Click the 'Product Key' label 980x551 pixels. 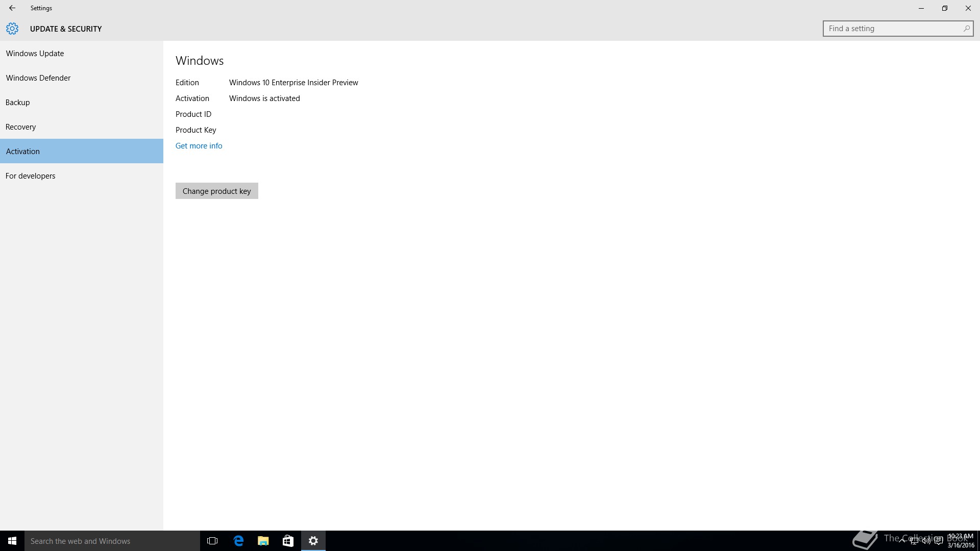pos(196,130)
